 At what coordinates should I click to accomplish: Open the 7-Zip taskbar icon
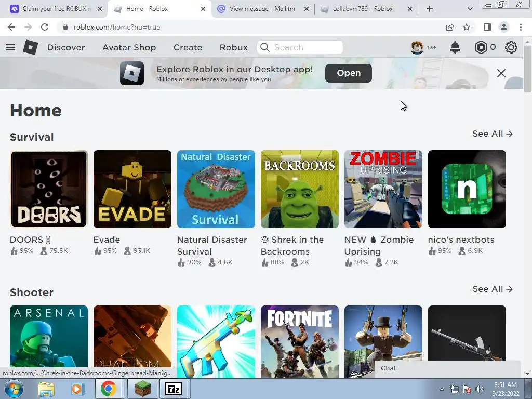pyautogui.click(x=174, y=389)
